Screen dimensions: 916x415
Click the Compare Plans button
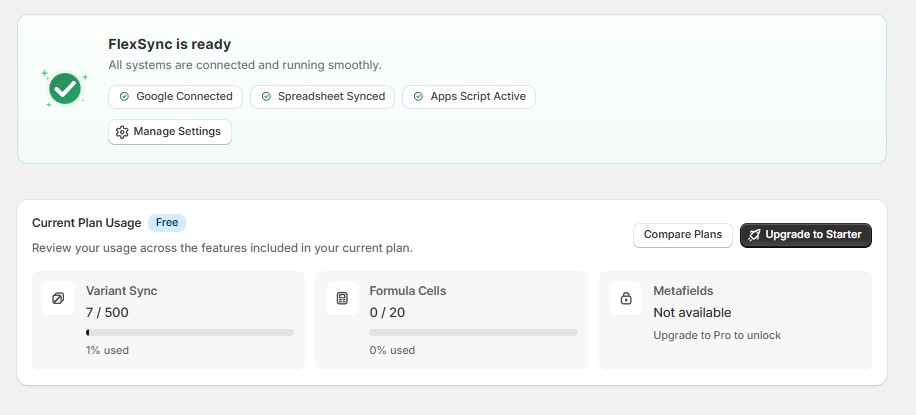pos(683,235)
